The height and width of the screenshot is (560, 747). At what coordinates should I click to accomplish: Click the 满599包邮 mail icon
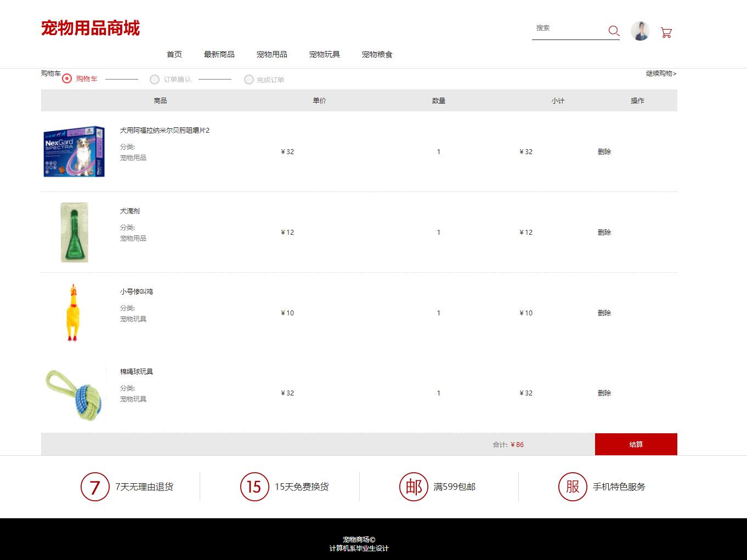414,487
